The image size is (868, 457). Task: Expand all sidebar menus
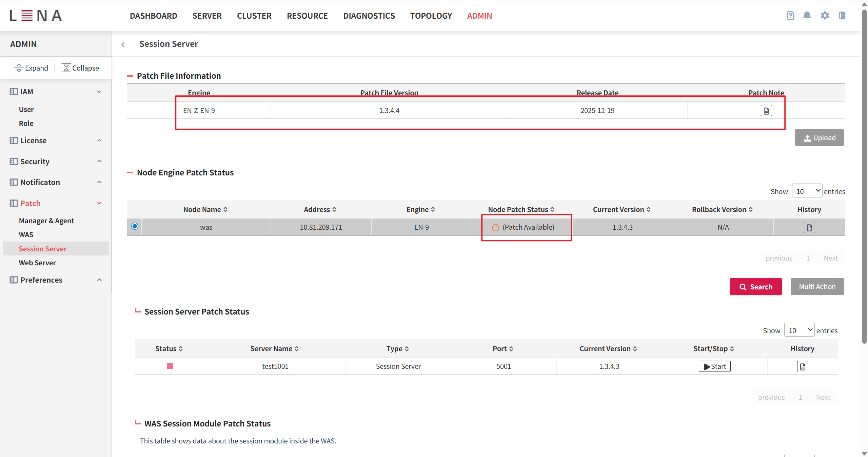click(31, 68)
